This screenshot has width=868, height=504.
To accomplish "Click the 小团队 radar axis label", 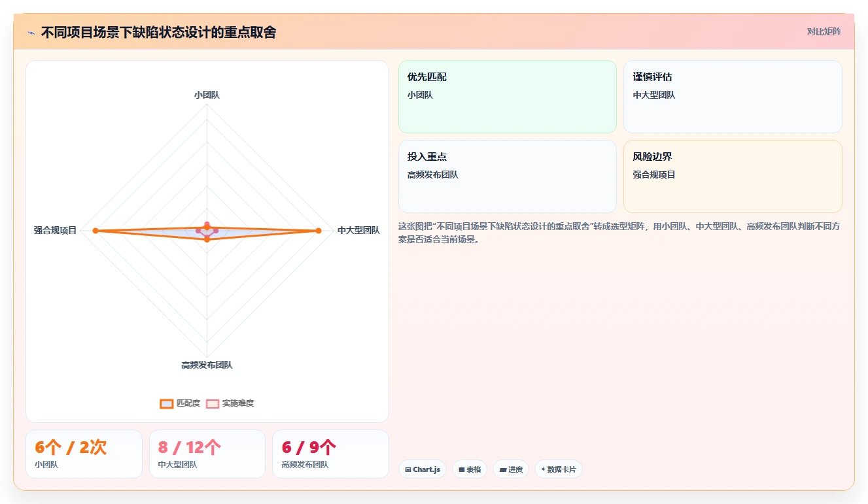I will [x=207, y=95].
